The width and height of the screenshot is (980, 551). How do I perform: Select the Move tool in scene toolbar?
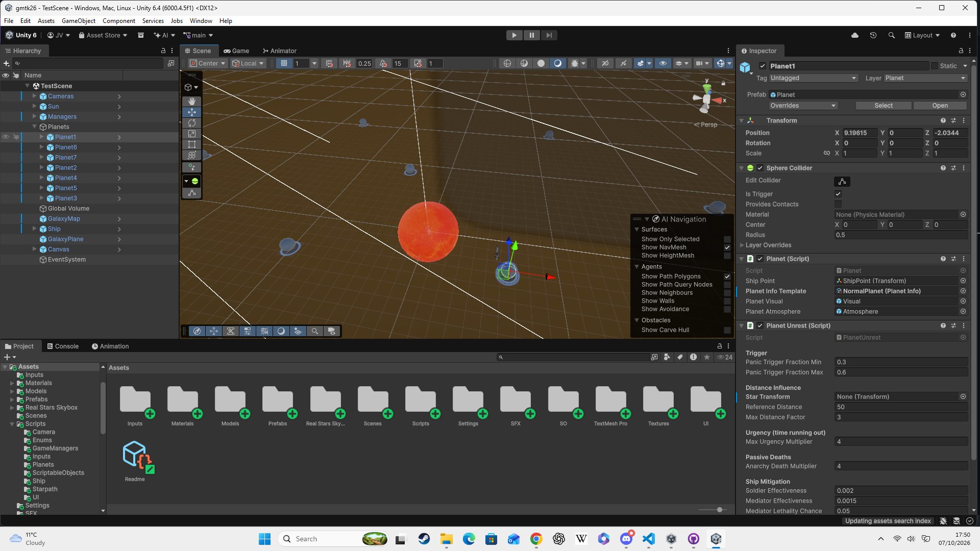[x=192, y=112]
